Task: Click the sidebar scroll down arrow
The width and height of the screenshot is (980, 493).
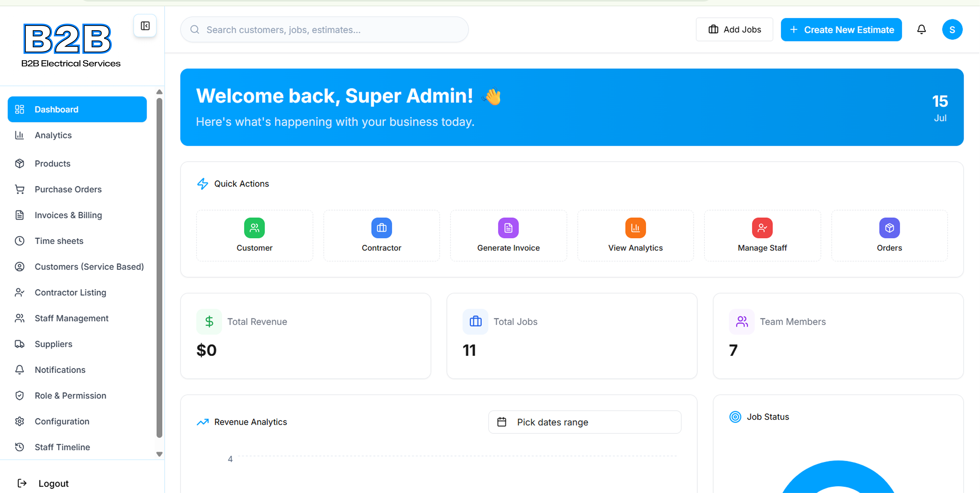Action: pyautogui.click(x=159, y=454)
